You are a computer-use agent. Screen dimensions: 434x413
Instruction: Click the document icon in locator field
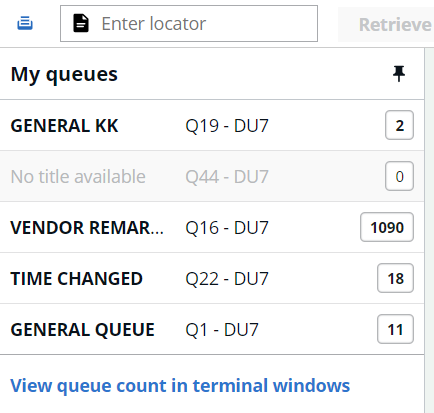(x=81, y=23)
